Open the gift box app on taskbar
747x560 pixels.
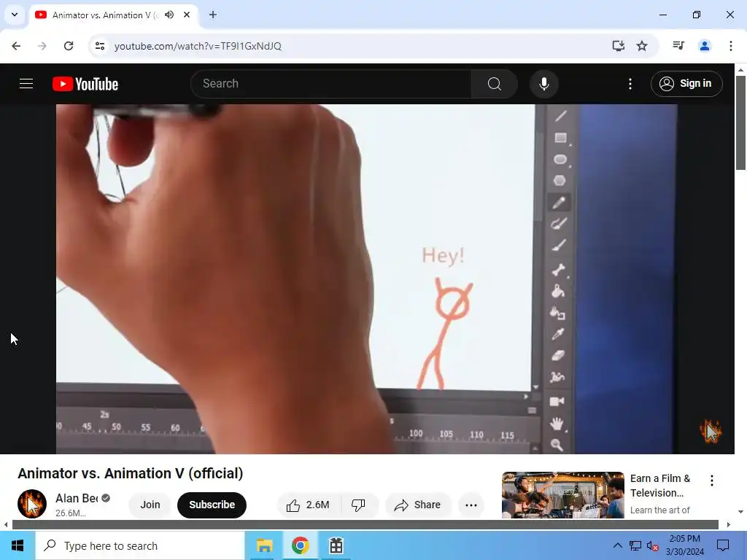click(336, 545)
